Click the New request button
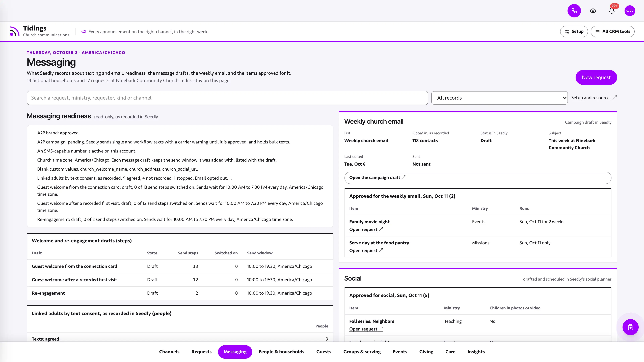Screen dimensions: 644x362 596,77
